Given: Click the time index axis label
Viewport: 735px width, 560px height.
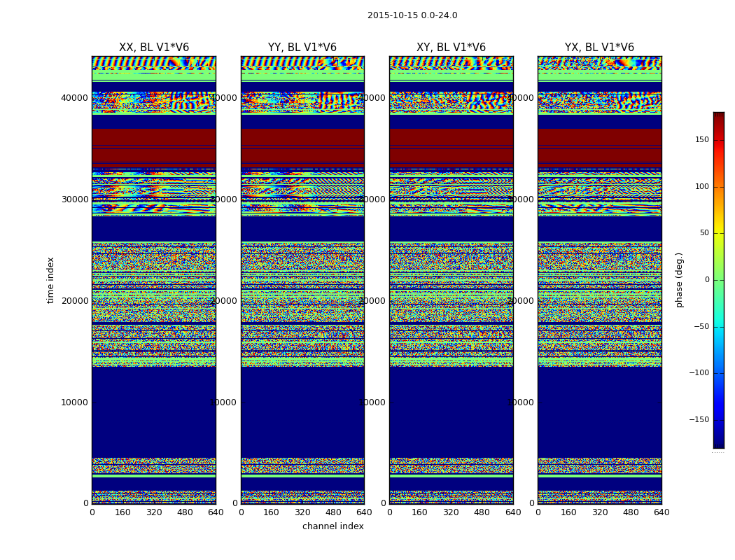Looking at the screenshot, I should pos(50,280).
